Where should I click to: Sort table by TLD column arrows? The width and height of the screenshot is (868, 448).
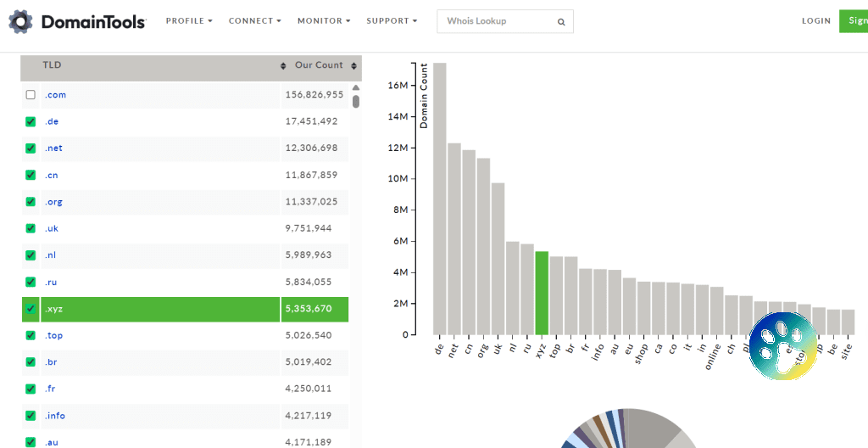coord(283,66)
